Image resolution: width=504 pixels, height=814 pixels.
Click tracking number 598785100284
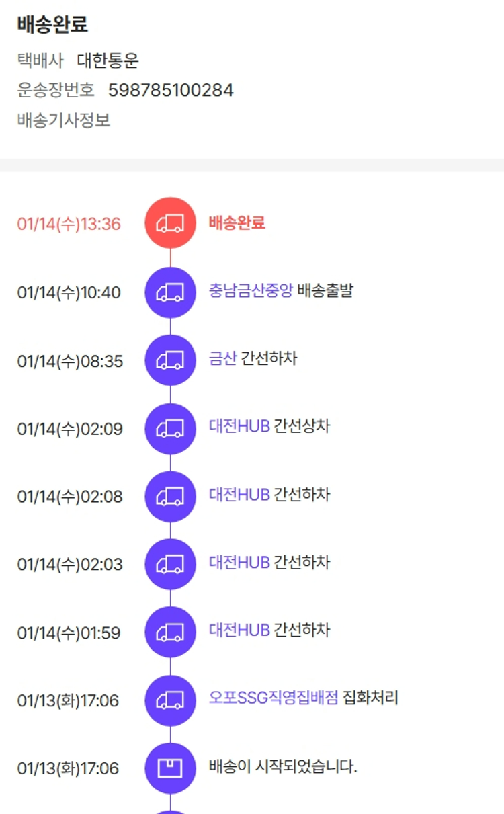pos(171,90)
